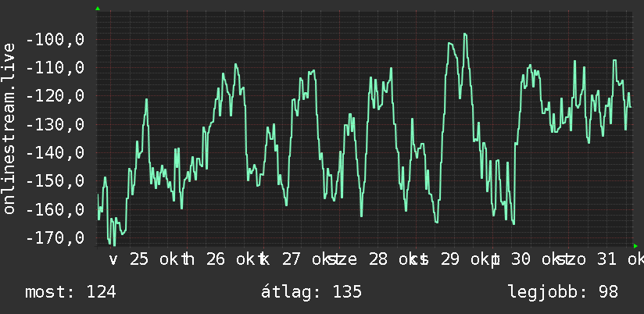Select the 28 okt date label

point(397,260)
